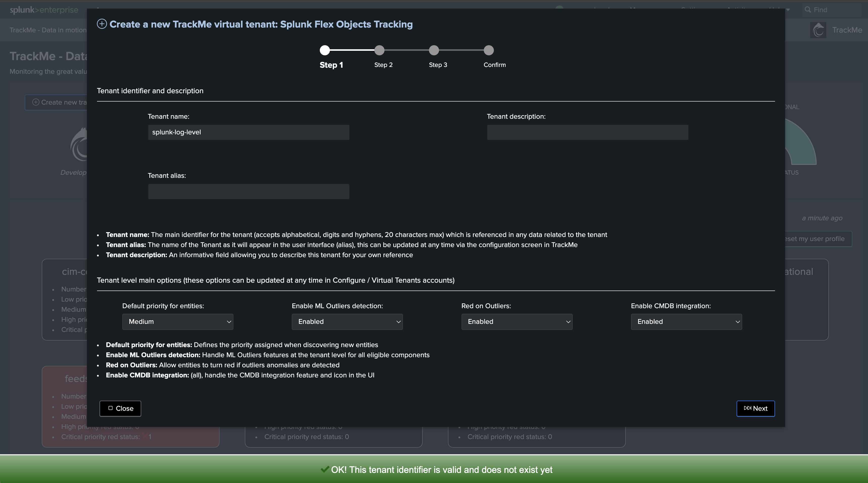
Task: Focus the Tenant description field
Action: (x=588, y=132)
